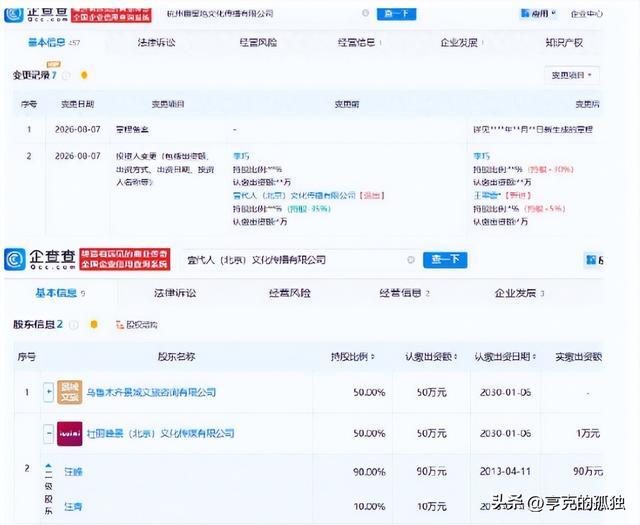Click the yellow dot icon beside 变更记录
640x525 pixels.
84,75
